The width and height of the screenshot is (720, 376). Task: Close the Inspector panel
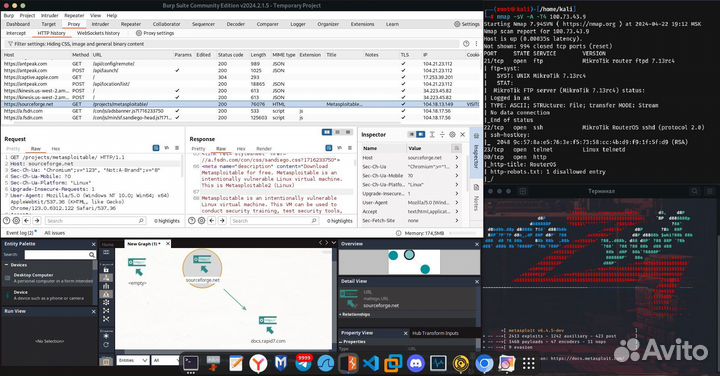pos(462,135)
